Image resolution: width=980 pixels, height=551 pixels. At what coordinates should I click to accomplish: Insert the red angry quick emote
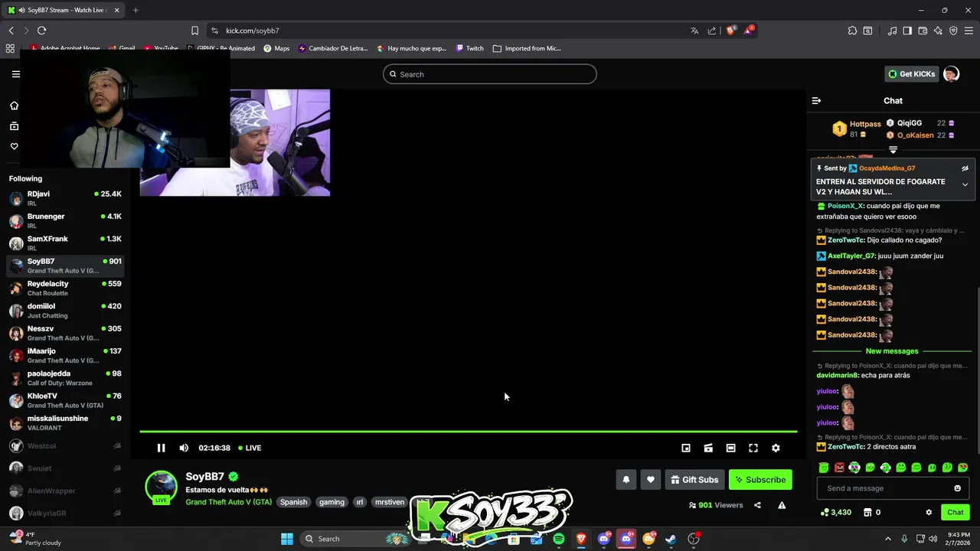coord(839,468)
